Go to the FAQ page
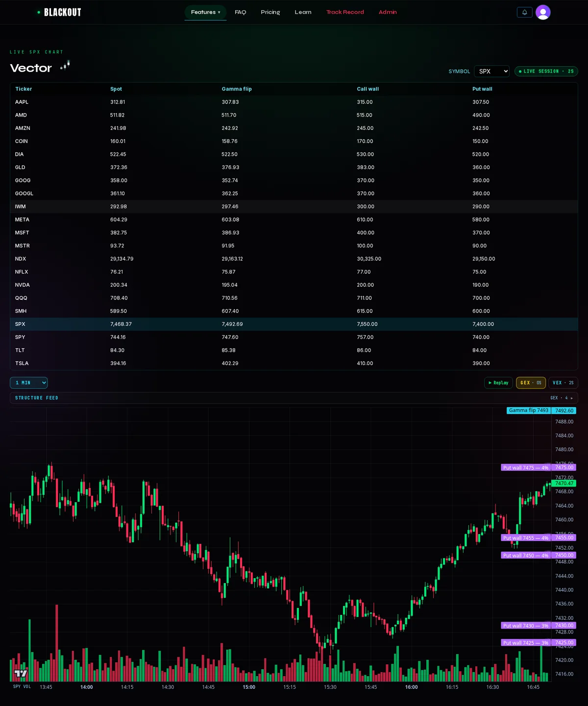The width and height of the screenshot is (588, 706). pos(241,12)
